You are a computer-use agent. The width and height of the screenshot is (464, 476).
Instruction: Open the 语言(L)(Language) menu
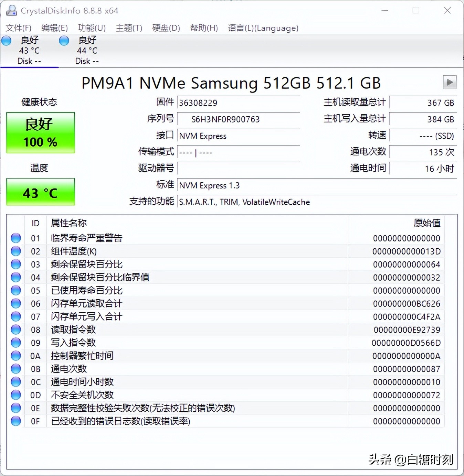click(263, 28)
